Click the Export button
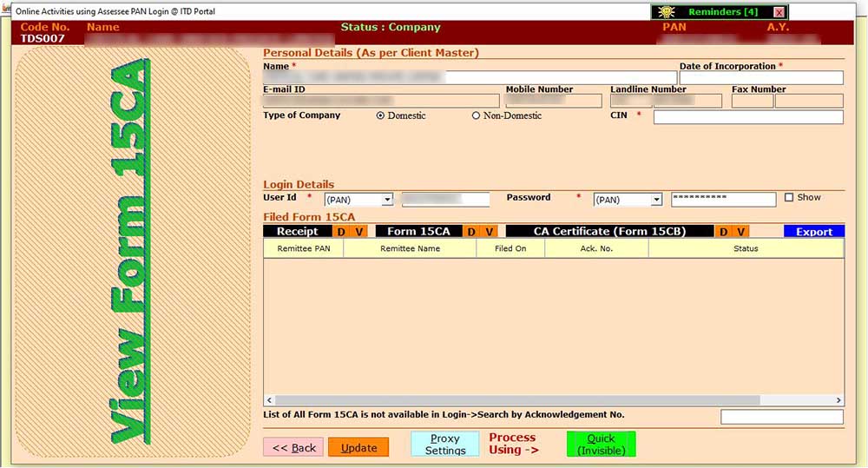 pos(813,232)
